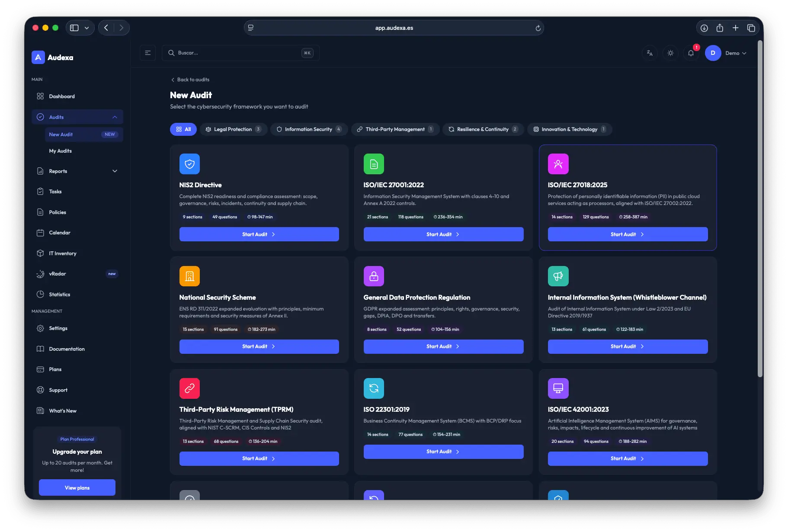Open New Audit in sidebar

[84, 135]
